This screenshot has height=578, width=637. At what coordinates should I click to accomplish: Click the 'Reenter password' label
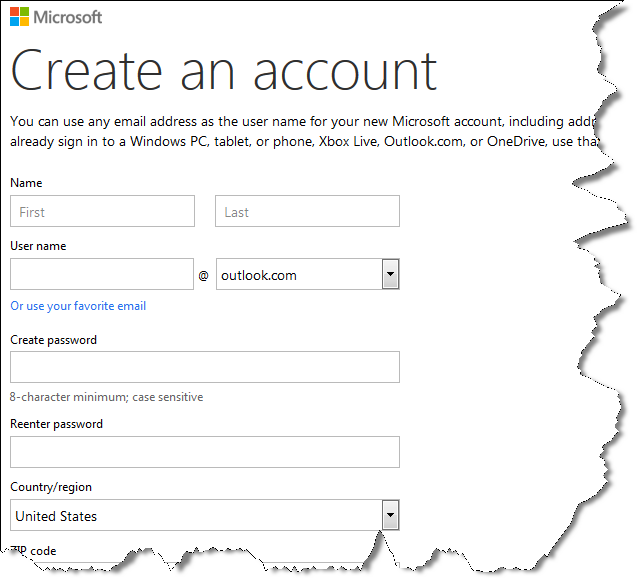tap(56, 424)
